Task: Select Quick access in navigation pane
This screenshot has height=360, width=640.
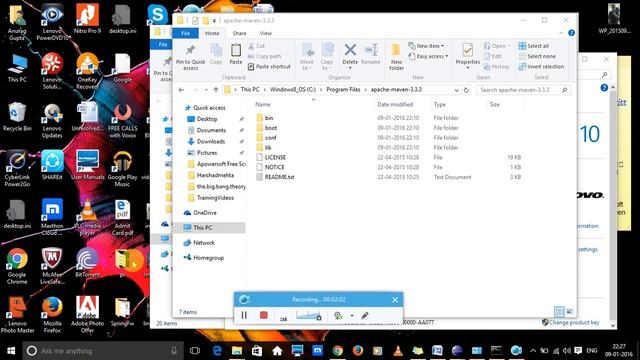Action: 209,108
